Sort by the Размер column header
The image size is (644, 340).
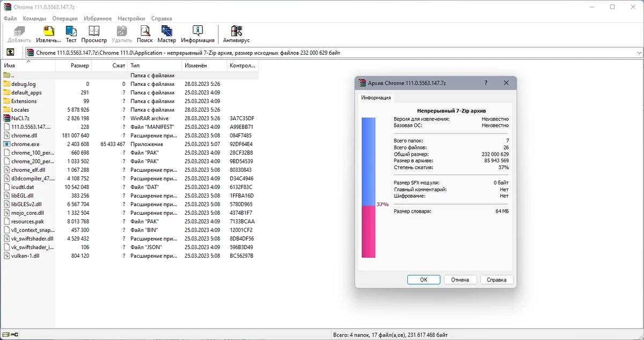(74, 66)
